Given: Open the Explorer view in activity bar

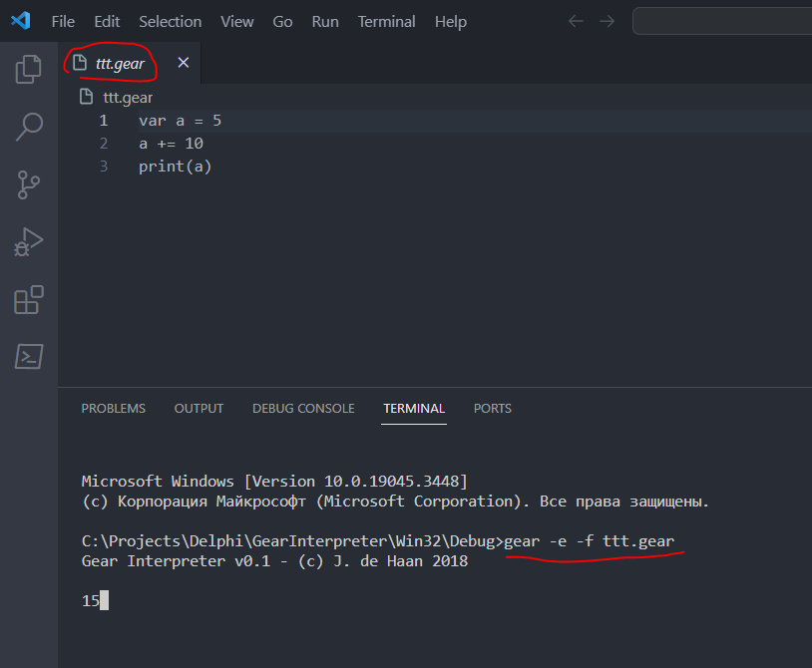Looking at the screenshot, I should [x=29, y=69].
